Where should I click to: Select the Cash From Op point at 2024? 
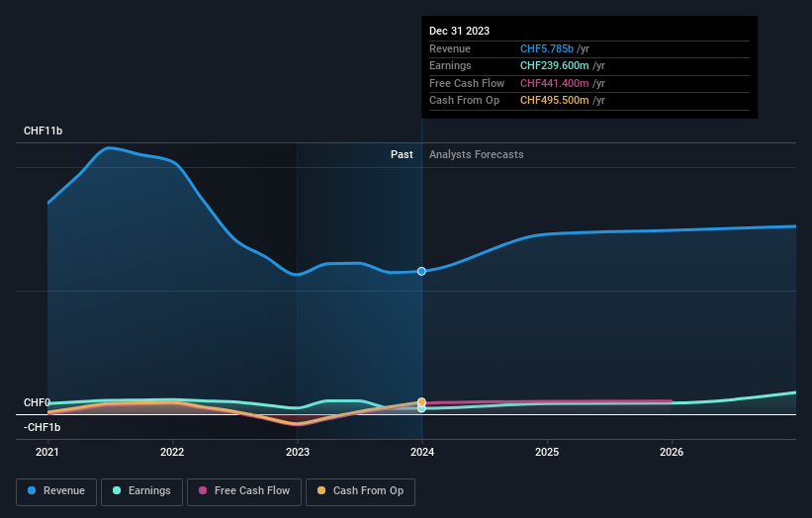coord(421,402)
